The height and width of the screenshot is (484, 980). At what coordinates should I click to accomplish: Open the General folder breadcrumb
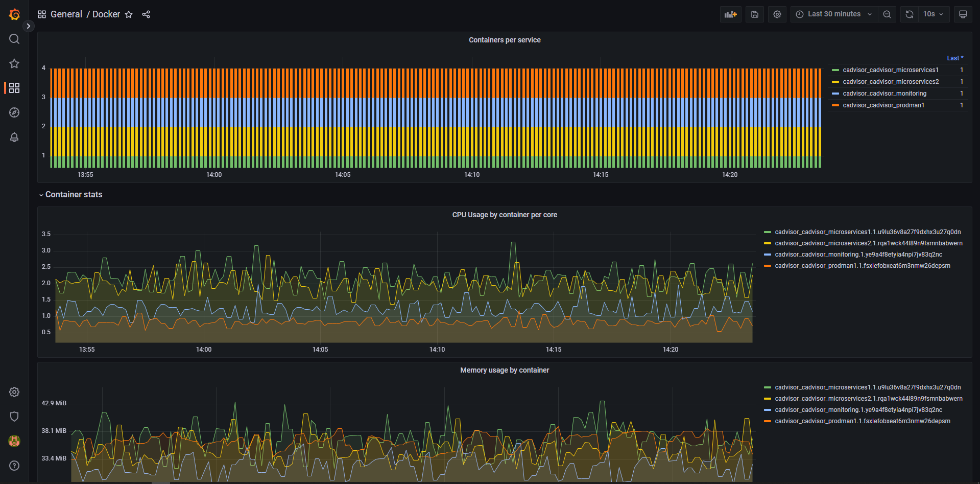tap(66, 14)
